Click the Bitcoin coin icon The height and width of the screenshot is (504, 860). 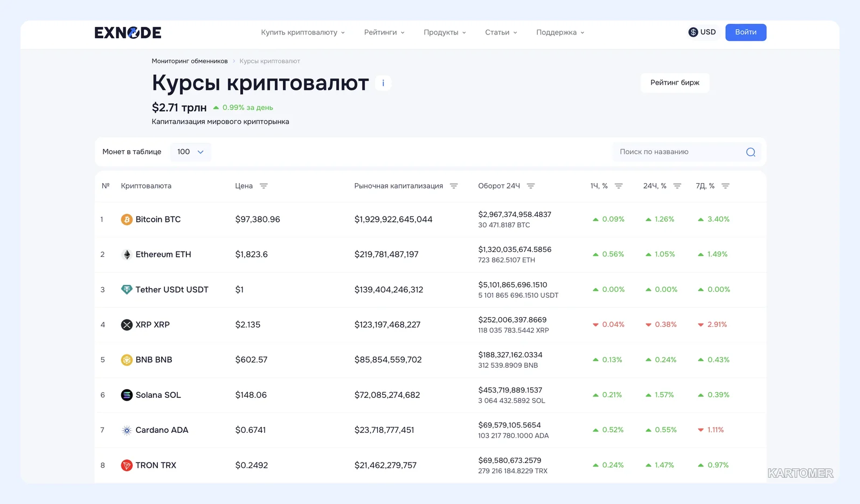127,220
